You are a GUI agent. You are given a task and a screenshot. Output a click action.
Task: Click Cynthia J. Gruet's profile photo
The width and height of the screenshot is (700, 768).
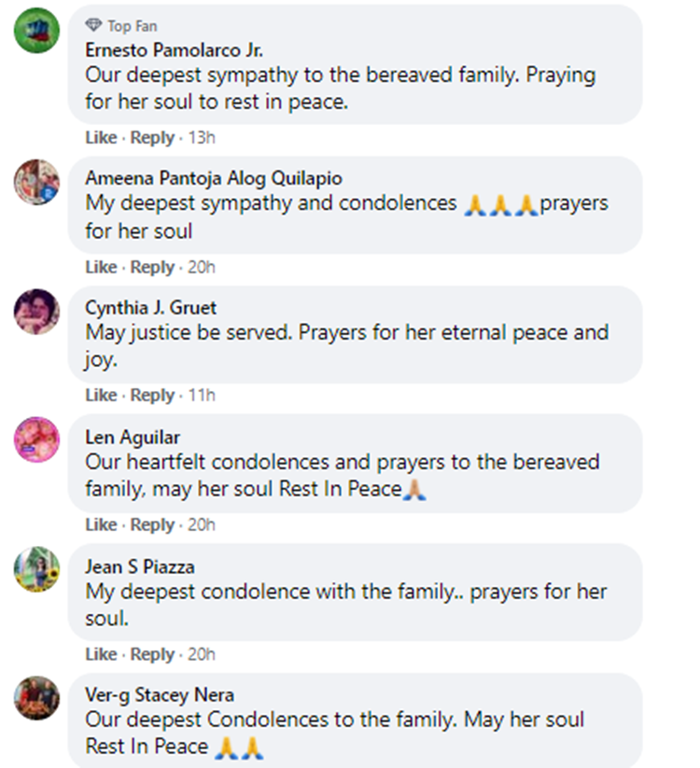click(x=36, y=312)
